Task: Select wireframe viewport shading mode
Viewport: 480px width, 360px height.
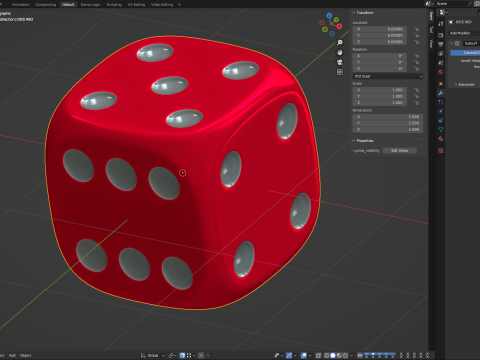Action: 326,355
